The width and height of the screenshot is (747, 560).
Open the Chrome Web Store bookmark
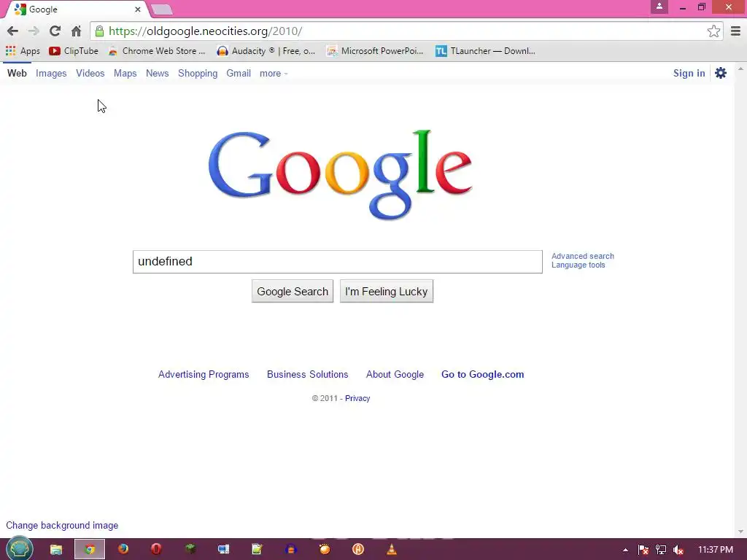[158, 51]
